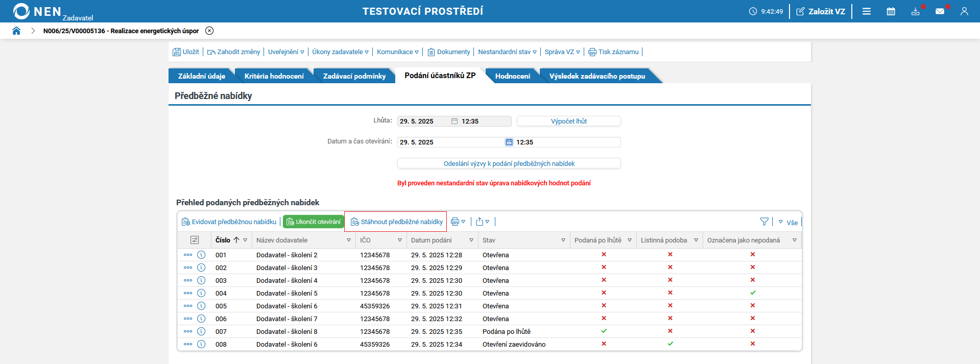Image resolution: width=980 pixels, height=364 pixels.
Task: Expand the Uveřejnění dropdown menu
Action: coord(286,52)
